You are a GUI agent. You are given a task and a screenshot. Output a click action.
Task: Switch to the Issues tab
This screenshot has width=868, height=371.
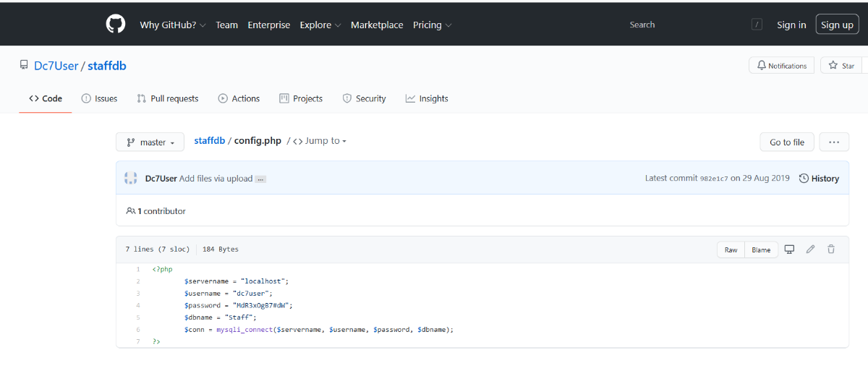click(x=99, y=98)
